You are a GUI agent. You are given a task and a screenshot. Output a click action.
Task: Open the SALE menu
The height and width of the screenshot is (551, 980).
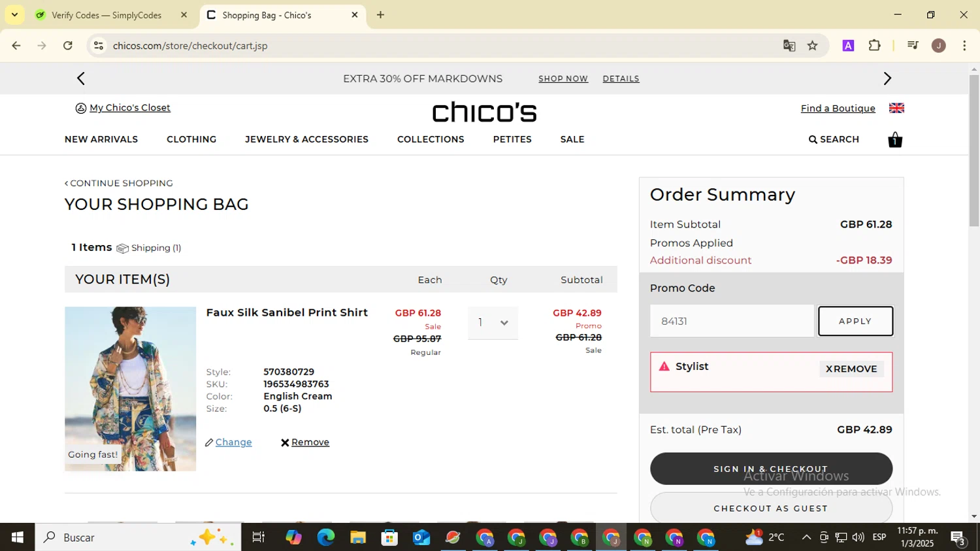coord(572,139)
